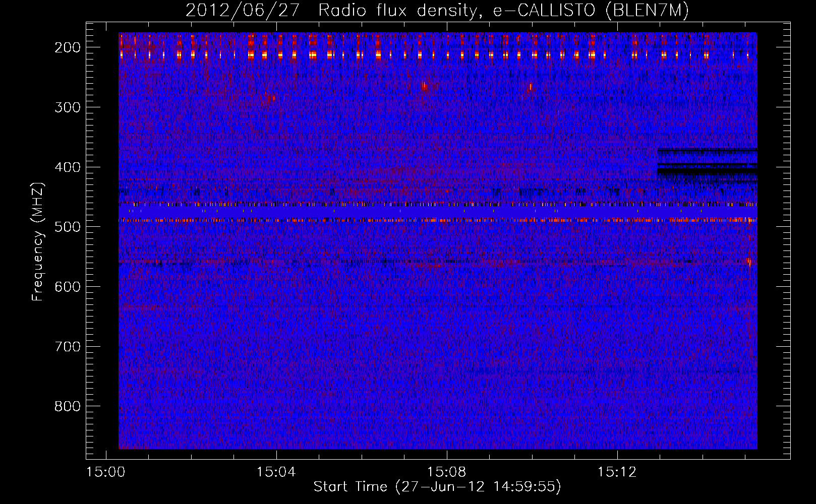
Task: Click the 15:12 time tick label
Action: [617, 472]
